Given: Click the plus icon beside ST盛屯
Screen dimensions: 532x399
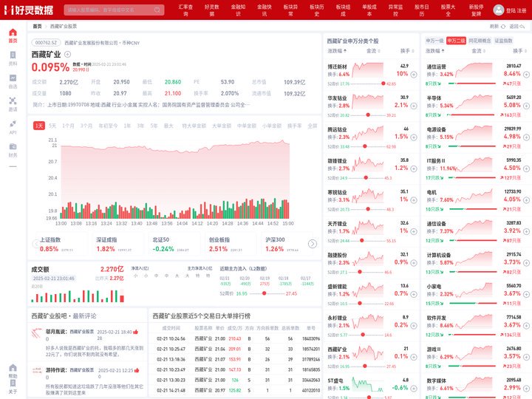Looking at the screenshot, I should (414, 389).
